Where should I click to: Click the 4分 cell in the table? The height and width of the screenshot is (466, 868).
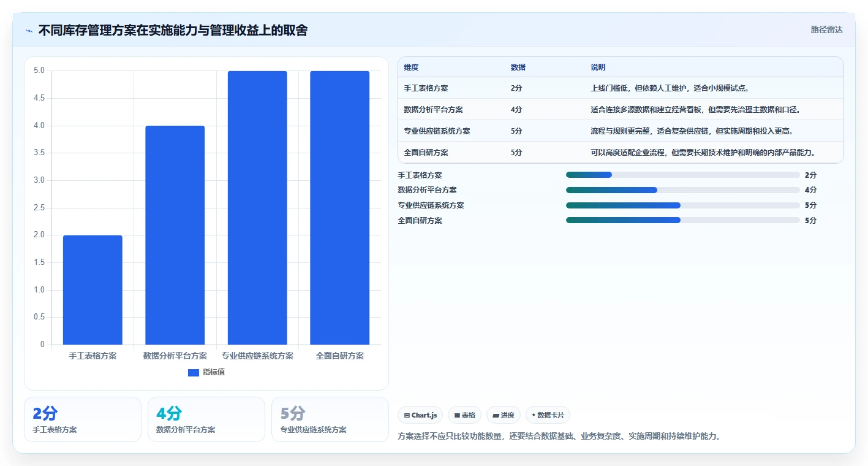(516, 110)
